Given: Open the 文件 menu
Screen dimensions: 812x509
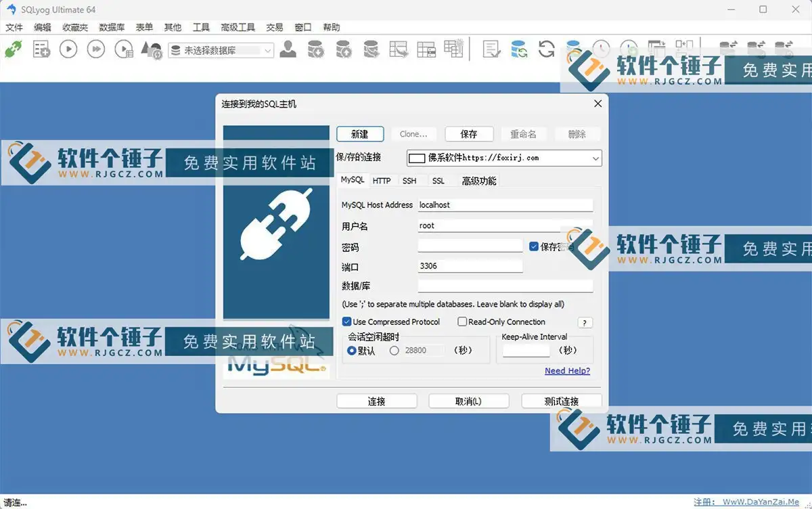Looking at the screenshot, I should [14, 28].
